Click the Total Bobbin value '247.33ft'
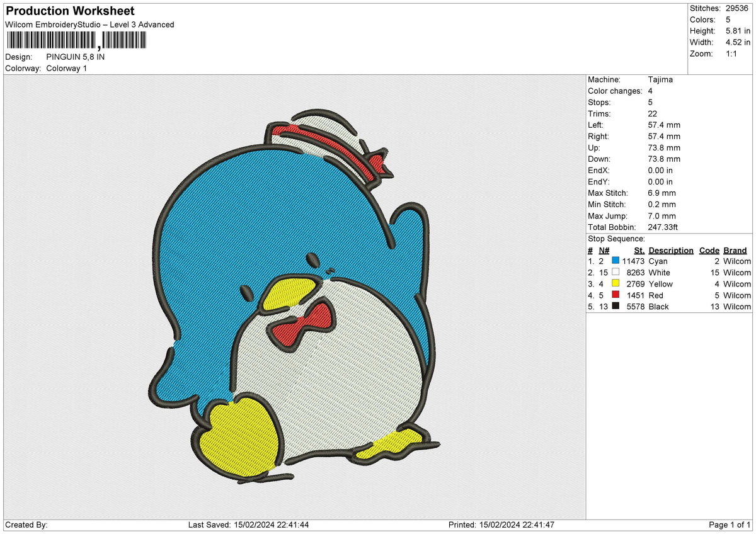 [663, 227]
